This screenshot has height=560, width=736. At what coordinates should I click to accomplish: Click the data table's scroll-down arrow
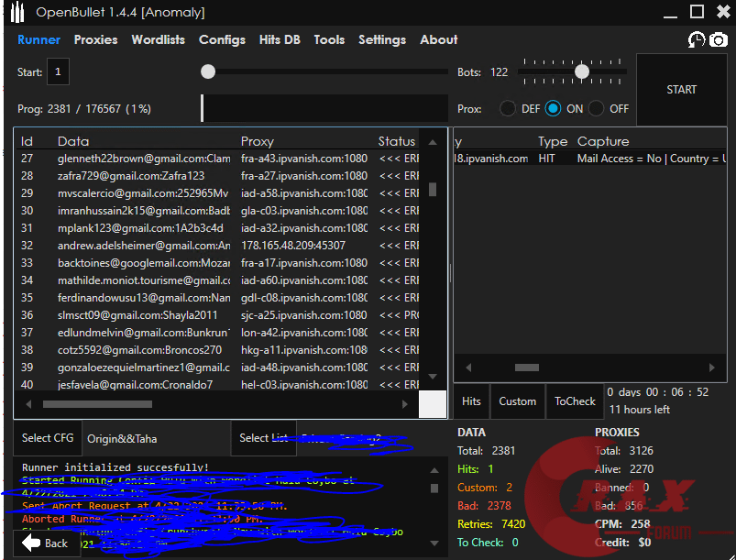pos(433,377)
